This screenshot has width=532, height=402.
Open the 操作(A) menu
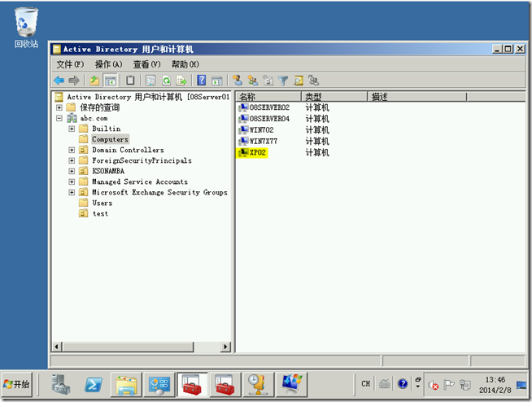click(108, 64)
